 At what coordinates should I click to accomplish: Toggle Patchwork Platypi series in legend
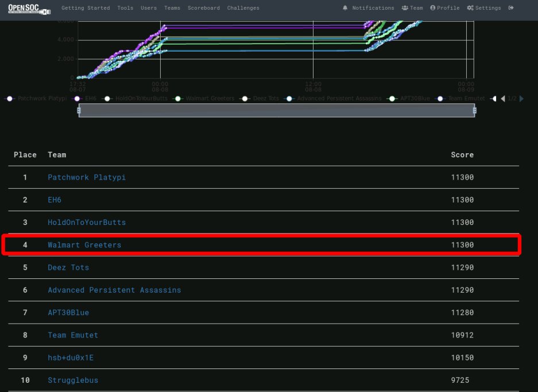coord(36,98)
